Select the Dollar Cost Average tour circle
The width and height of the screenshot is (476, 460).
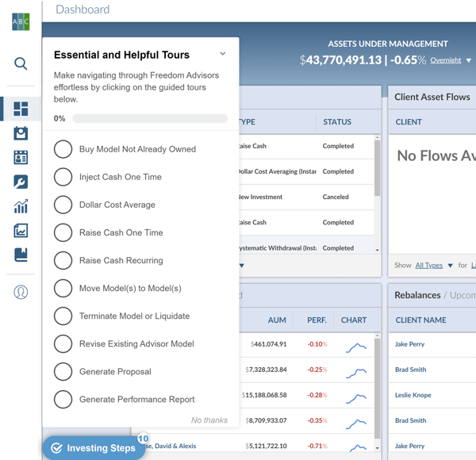point(63,205)
